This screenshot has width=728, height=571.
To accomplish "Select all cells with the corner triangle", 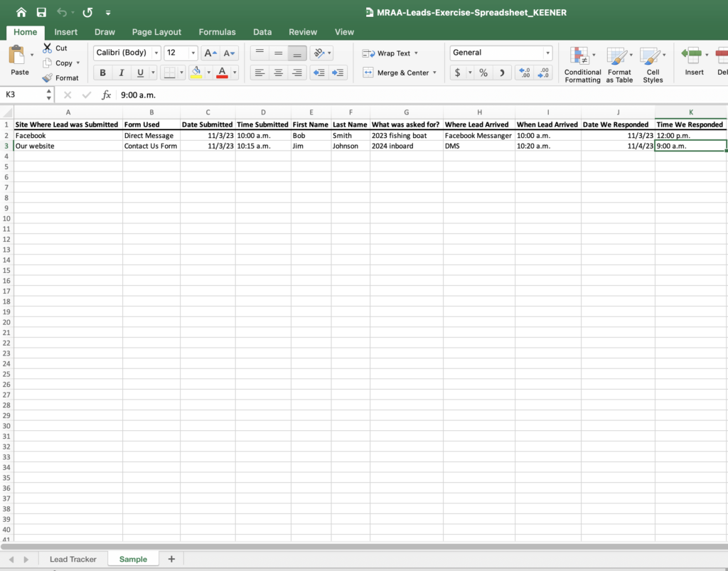I will pos(7,112).
